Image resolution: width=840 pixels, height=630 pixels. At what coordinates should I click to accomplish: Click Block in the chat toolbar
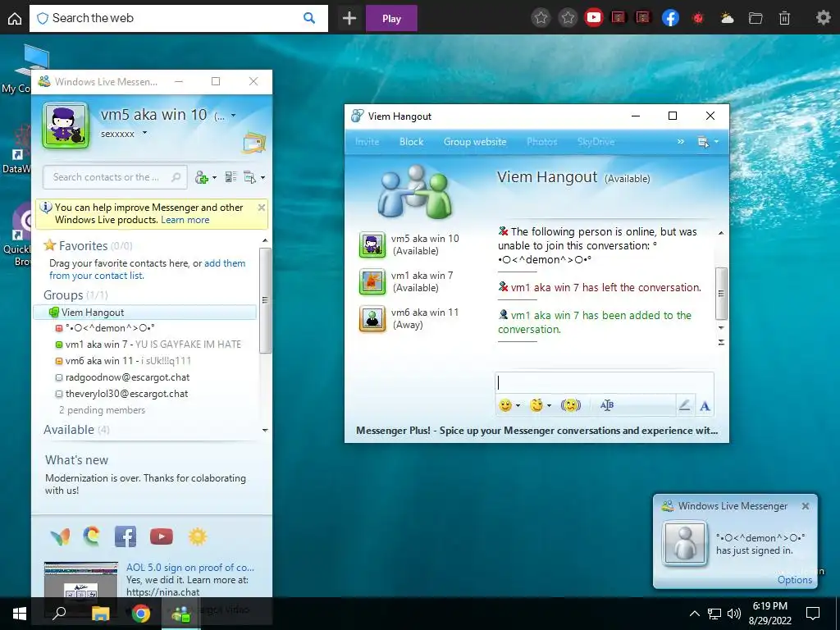click(412, 142)
